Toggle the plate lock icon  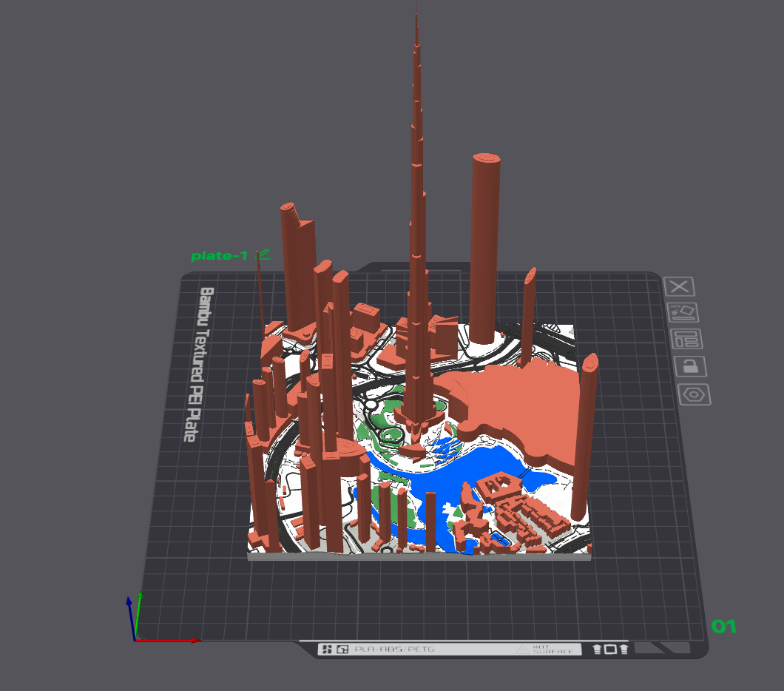point(691,366)
